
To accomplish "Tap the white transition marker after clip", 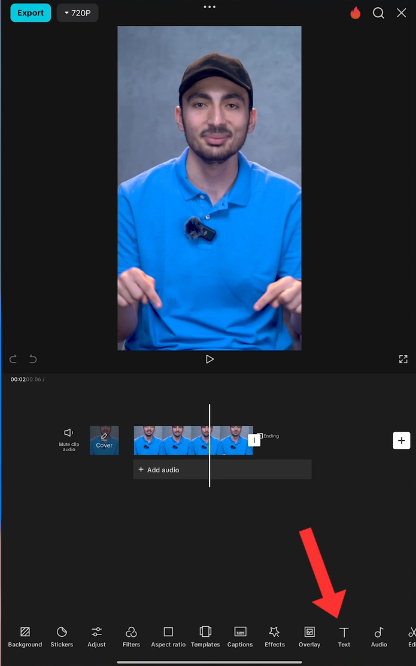I will pyautogui.click(x=254, y=440).
